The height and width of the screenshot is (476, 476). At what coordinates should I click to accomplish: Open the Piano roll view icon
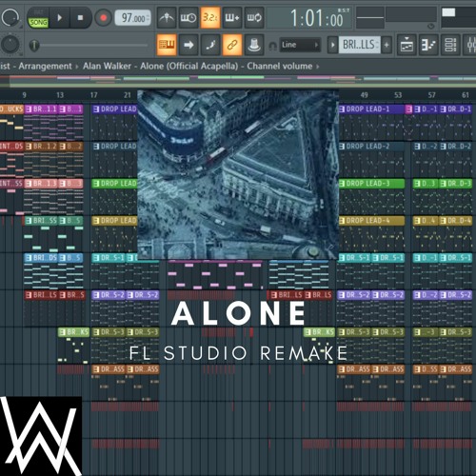click(x=428, y=45)
